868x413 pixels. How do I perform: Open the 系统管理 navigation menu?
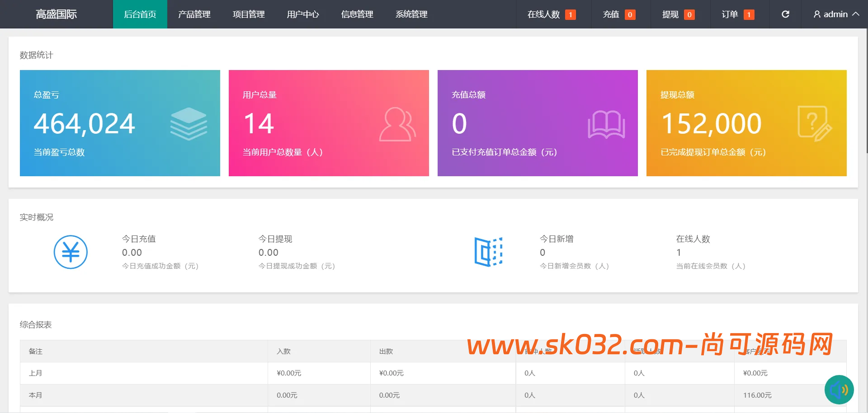tap(411, 14)
